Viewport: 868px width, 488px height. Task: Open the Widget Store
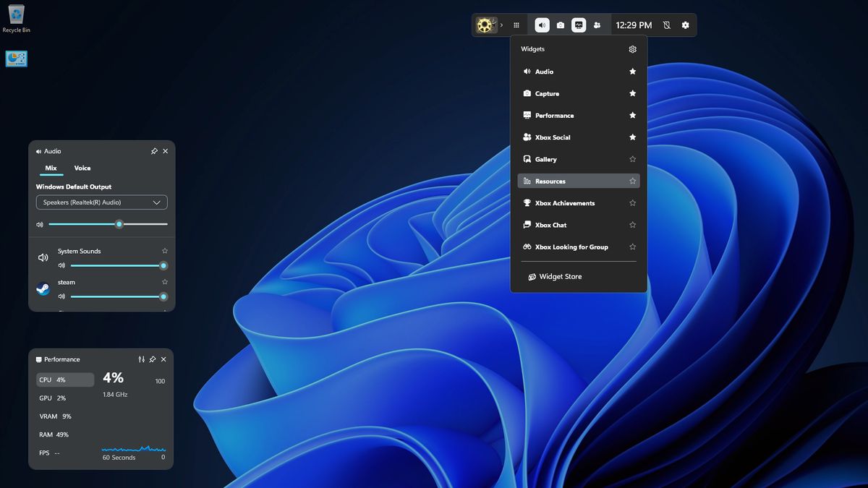click(556, 276)
